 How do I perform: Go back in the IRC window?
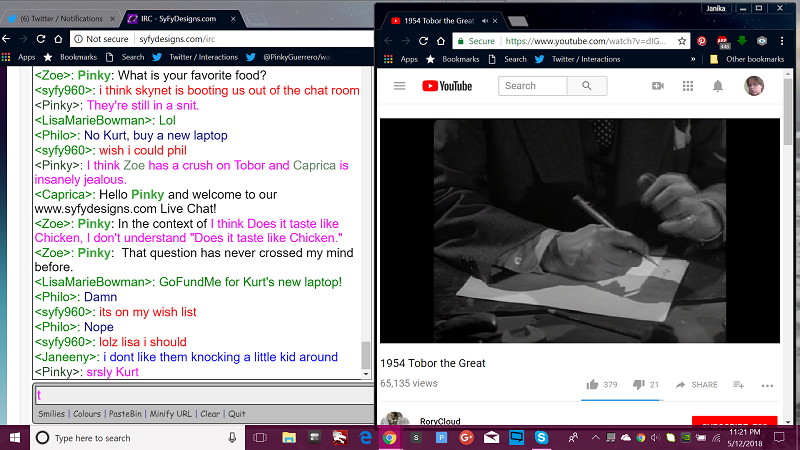[6, 39]
